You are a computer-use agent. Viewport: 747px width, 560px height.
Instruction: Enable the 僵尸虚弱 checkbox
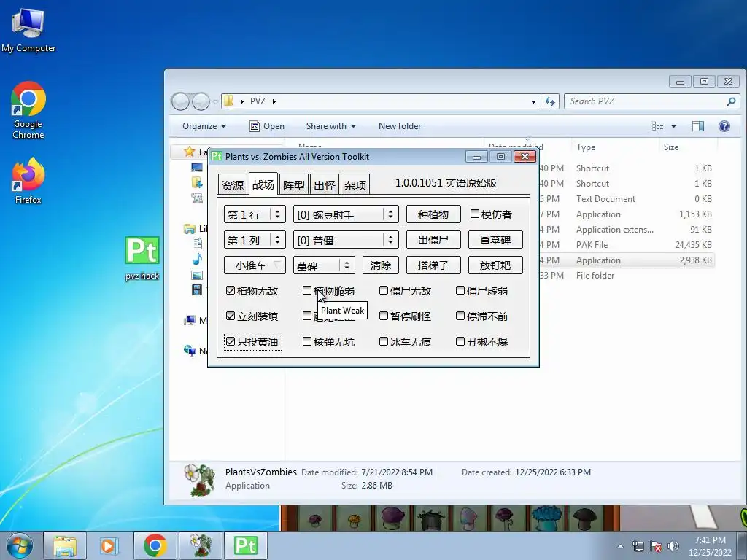click(x=460, y=290)
